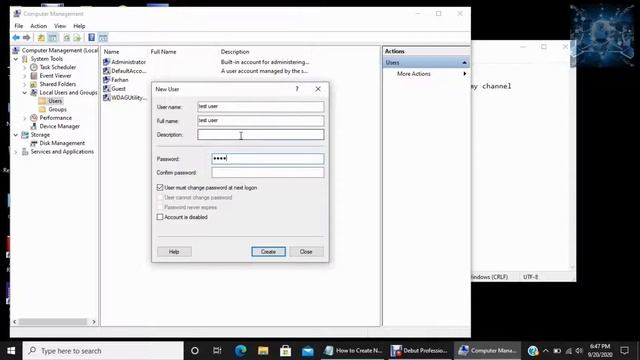This screenshot has width=640, height=360.
Task: Click into the Description field
Action: [261, 135]
